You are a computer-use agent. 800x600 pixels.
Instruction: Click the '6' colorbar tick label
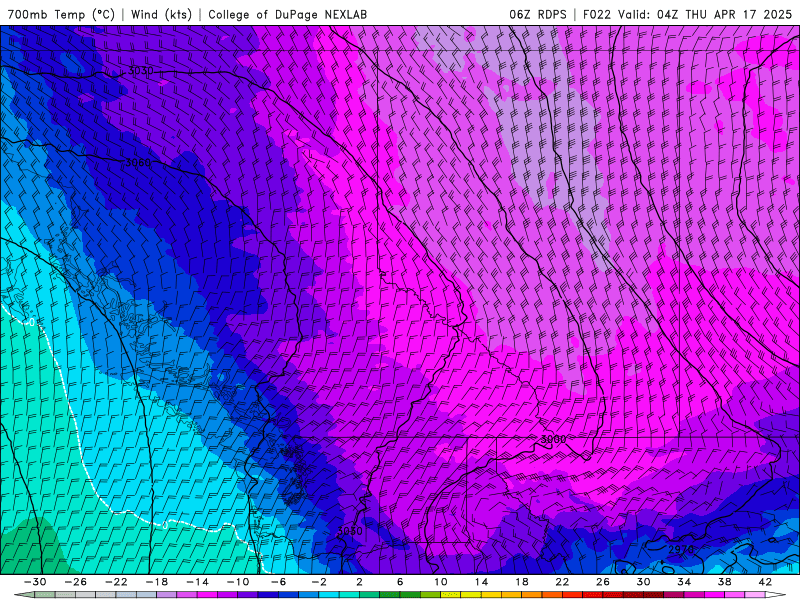click(400, 582)
